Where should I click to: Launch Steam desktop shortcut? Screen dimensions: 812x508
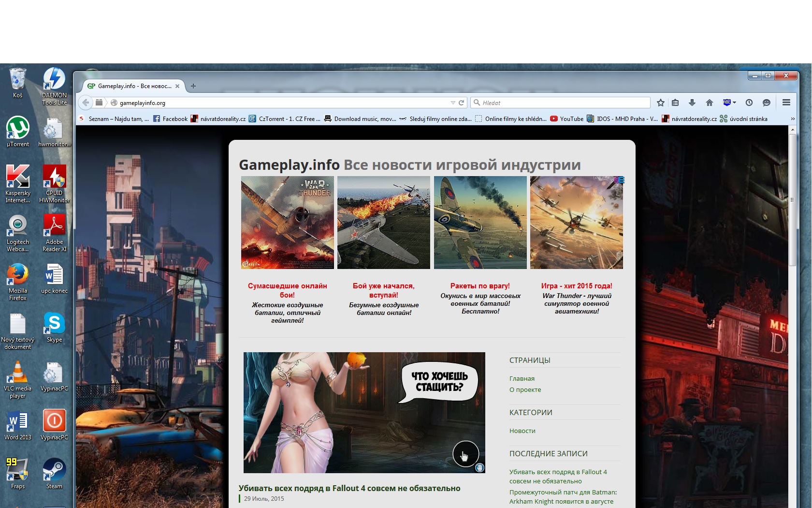pos(54,474)
